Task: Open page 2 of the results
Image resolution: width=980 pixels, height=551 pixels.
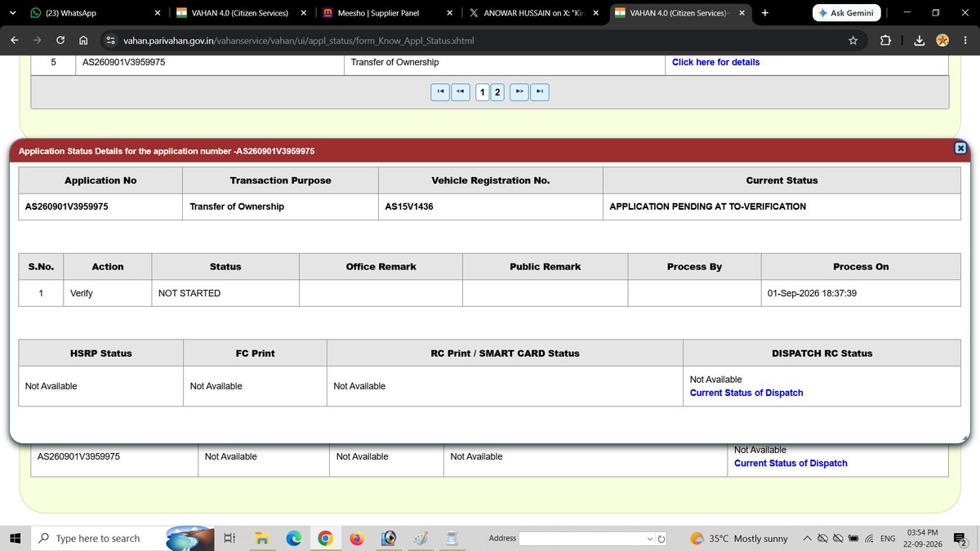Action: pos(497,91)
